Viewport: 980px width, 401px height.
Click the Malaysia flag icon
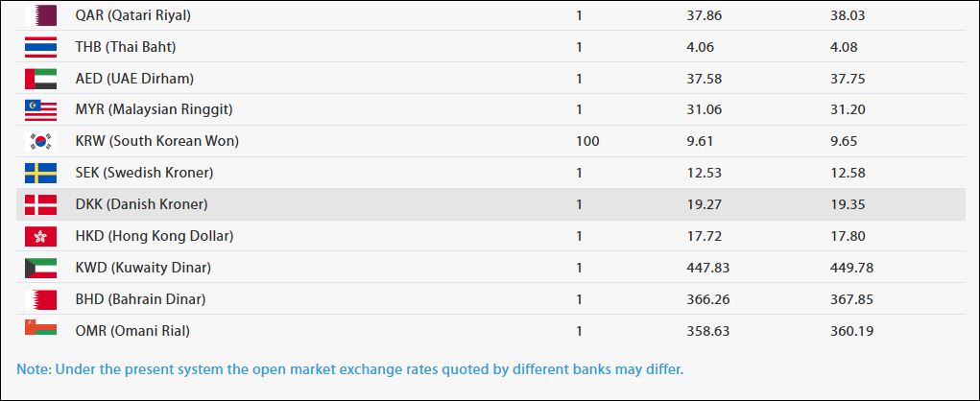point(40,109)
